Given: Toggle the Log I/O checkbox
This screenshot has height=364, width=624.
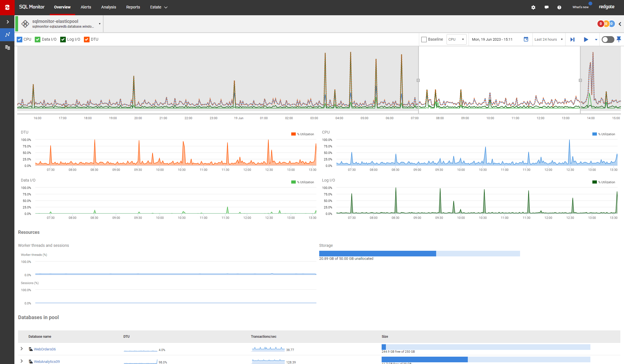Looking at the screenshot, I should (x=63, y=40).
